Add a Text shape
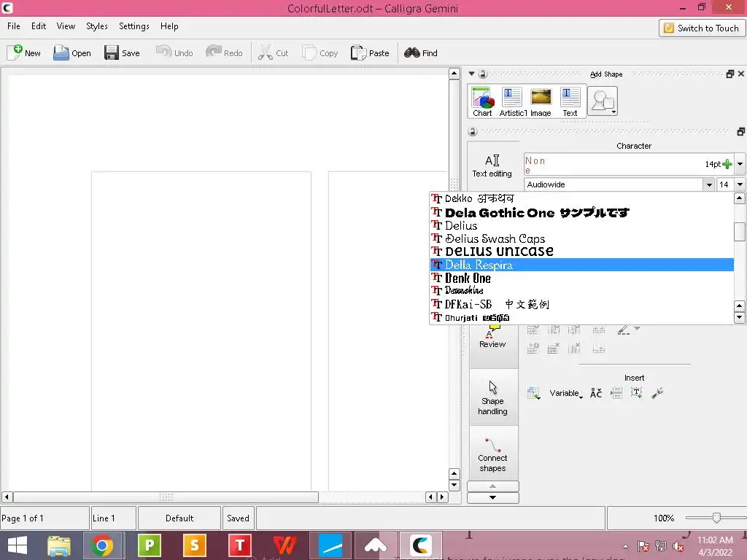Screen dimensions: 747x560 click(x=570, y=101)
